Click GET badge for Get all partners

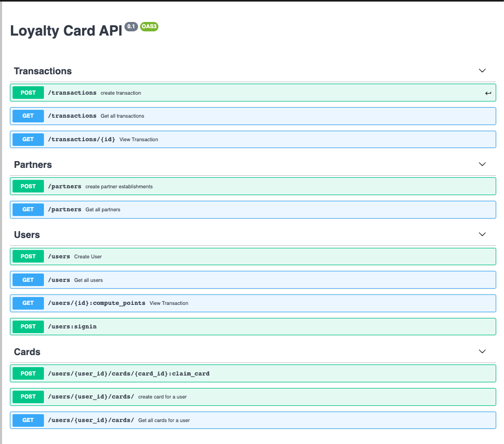[x=28, y=209]
